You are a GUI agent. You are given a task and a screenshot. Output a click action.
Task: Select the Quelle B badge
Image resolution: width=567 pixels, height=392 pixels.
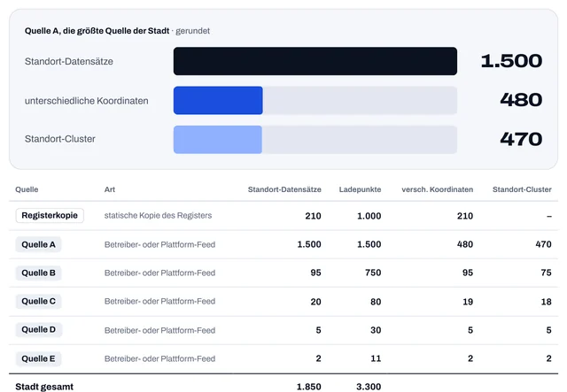[38, 273]
